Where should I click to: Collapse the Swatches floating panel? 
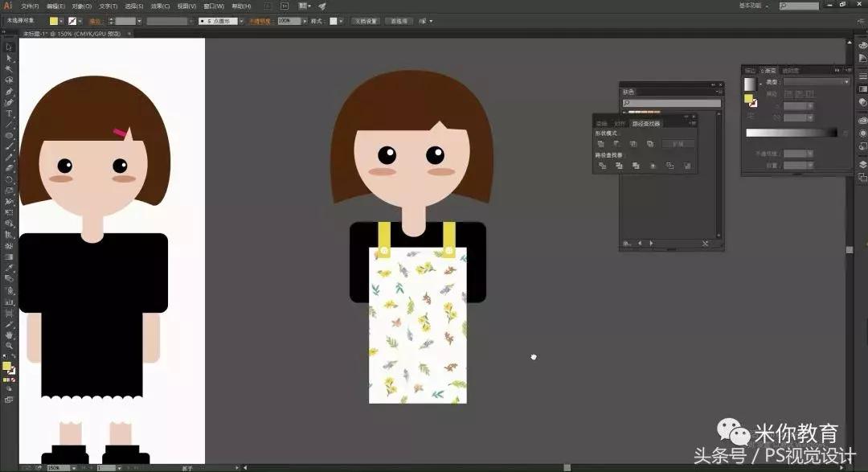coord(711,84)
